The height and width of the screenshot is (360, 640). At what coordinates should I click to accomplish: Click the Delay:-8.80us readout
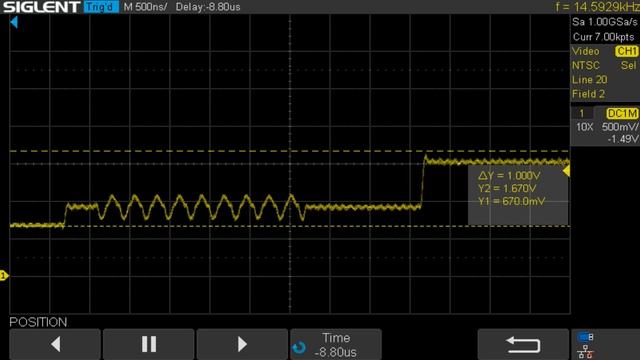tap(208, 7)
